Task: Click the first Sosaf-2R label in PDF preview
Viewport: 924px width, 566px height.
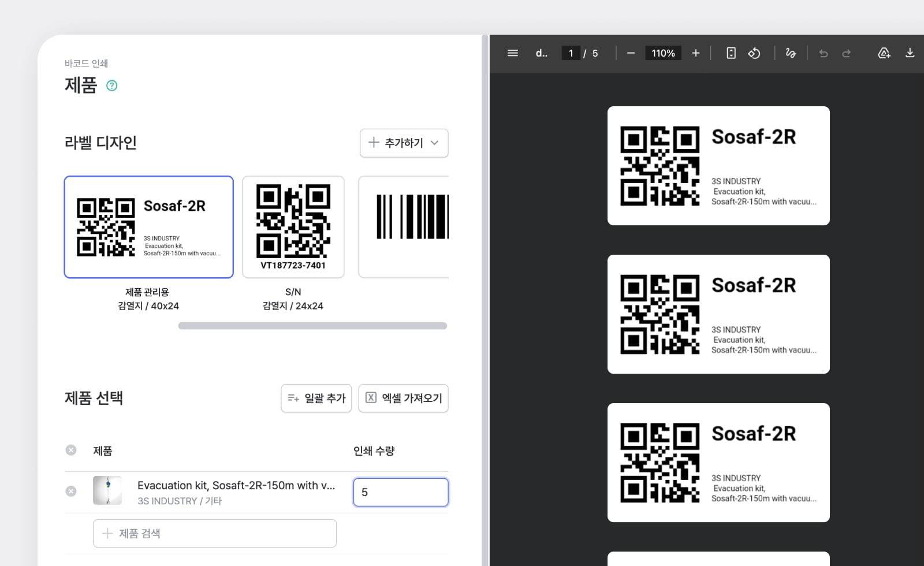Action: [x=718, y=166]
